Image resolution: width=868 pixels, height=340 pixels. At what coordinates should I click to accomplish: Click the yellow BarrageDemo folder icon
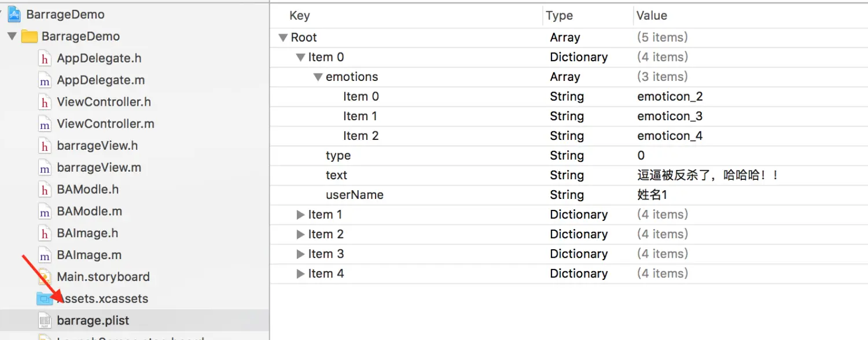click(30, 36)
